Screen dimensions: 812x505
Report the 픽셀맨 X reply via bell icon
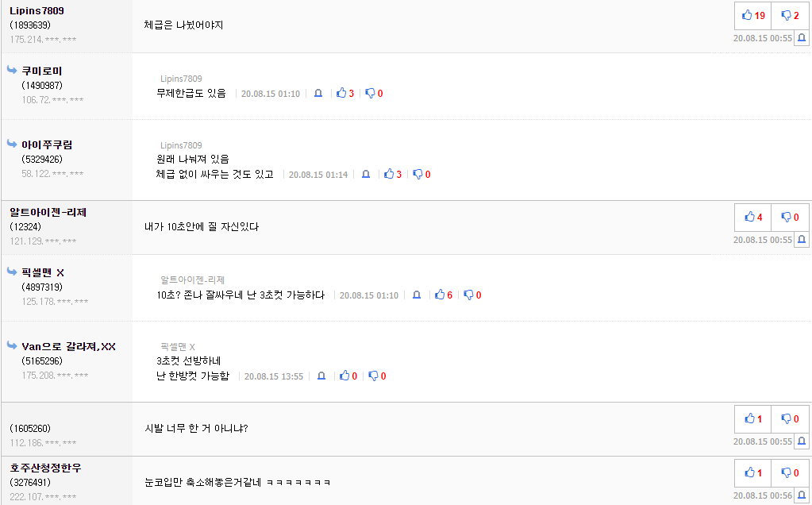pyautogui.click(x=417, y=295)
